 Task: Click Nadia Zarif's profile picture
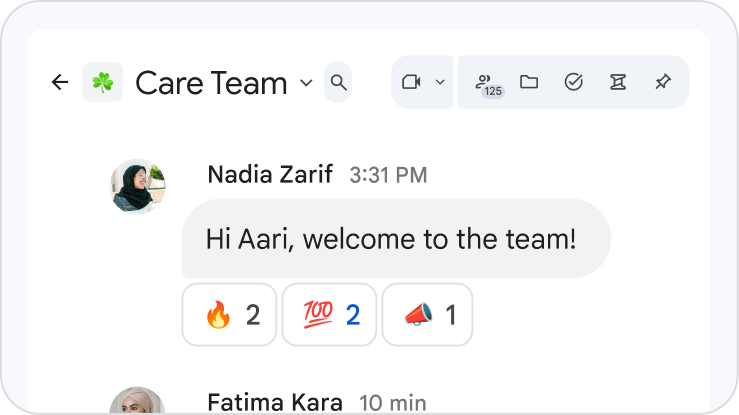click(x=137, y=185)
